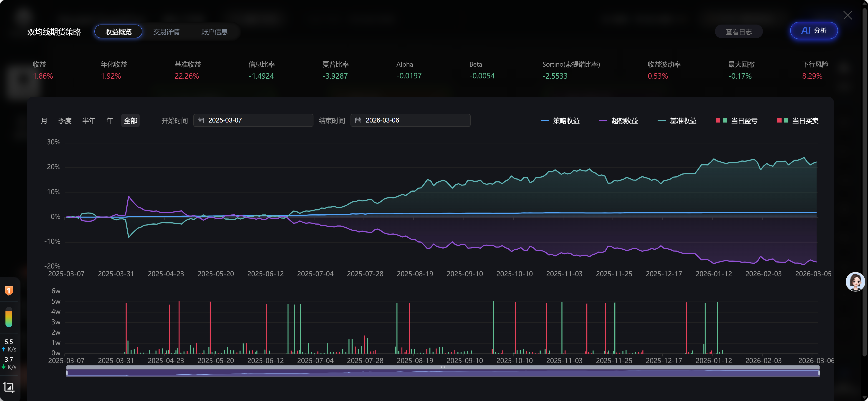
Task: Toggle 当日盈亏 legend series
Action: click(737, 120)
